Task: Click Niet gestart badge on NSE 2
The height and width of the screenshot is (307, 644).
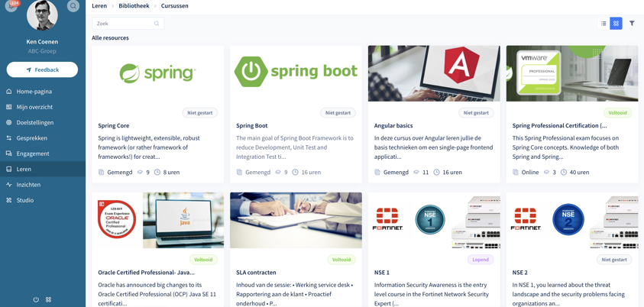Action: click(x=614, y=260)
